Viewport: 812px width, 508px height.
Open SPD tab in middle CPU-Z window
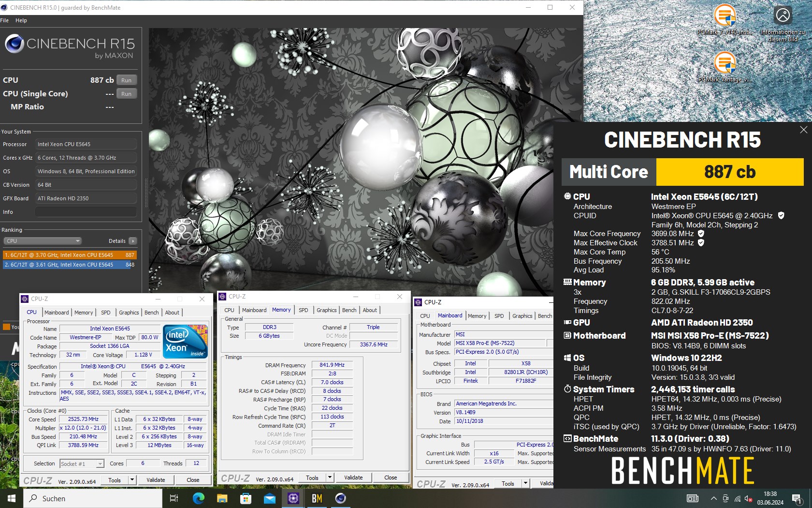coord(304,310)
